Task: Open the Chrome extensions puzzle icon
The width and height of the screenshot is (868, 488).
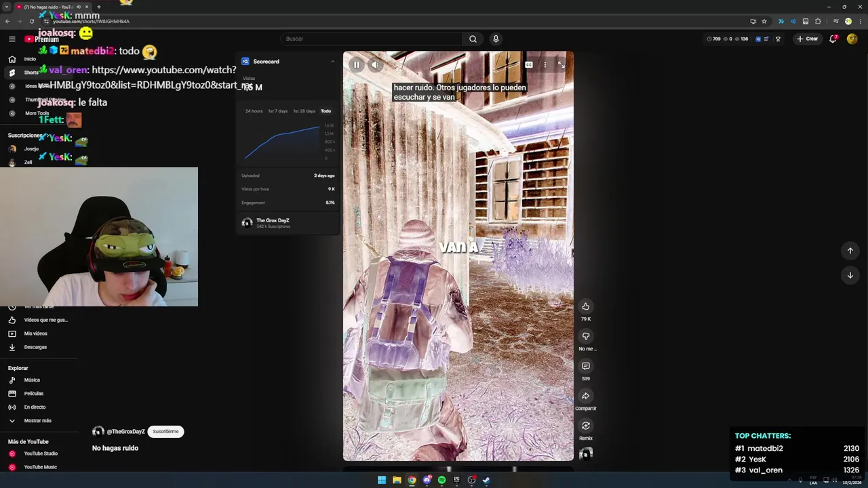Action: (818, 21)
